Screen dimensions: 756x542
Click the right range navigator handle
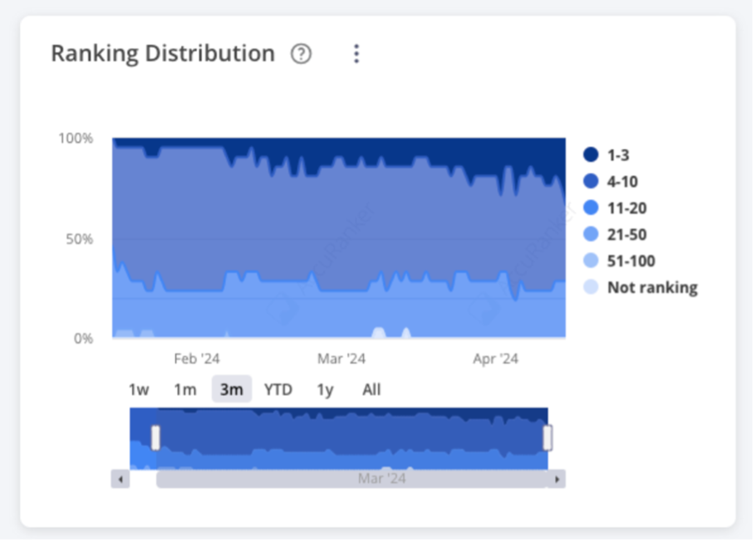coord(547,437)
